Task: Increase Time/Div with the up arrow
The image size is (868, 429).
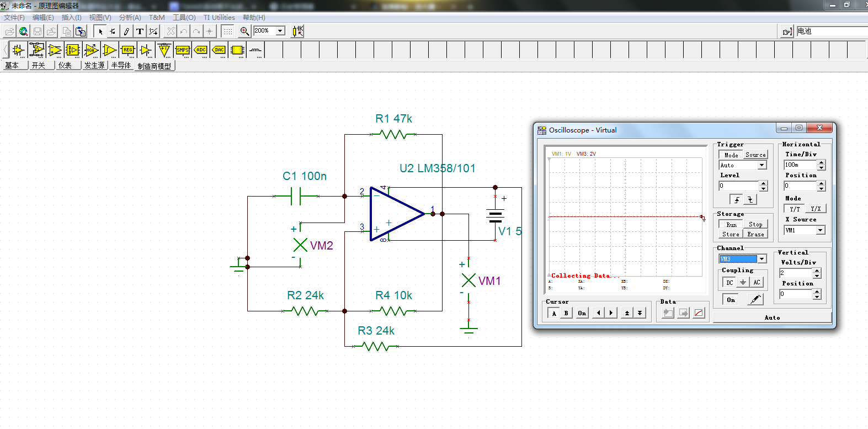Action: [x=821, y=162]
